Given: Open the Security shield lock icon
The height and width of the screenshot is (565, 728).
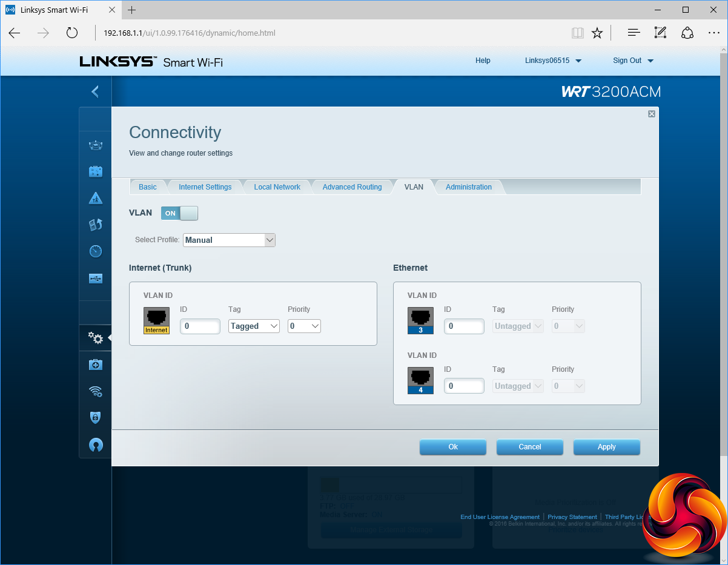Looking at the screenshot, I should (x=96, y=418).
